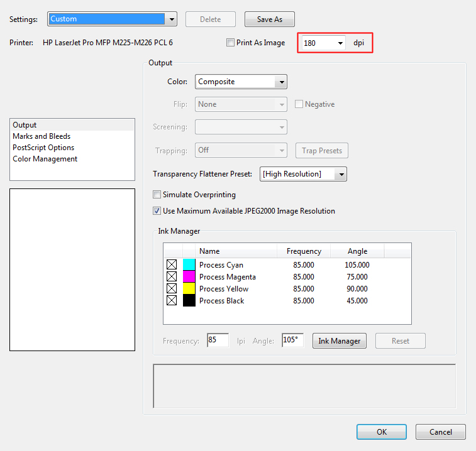Sort inks by Frequency column header
Screen dimensions: 476x451
pos(304,251)
